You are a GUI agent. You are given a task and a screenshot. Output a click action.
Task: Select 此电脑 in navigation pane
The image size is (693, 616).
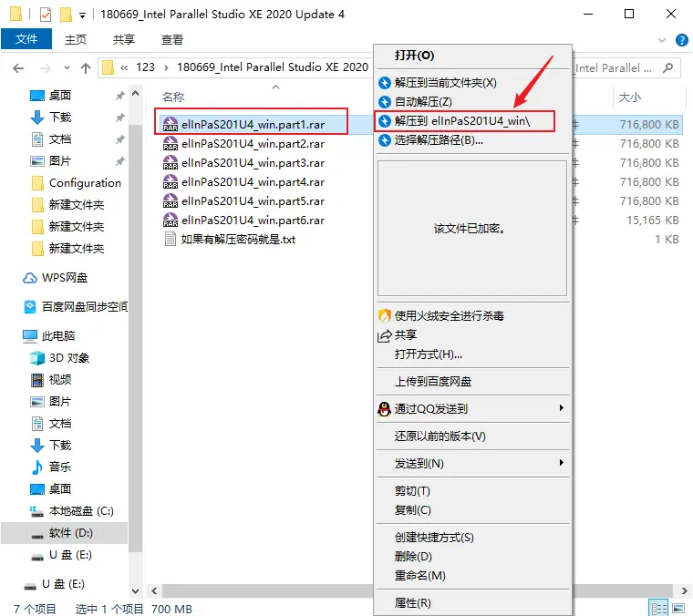pyautogui.click(x=48, y=336)
